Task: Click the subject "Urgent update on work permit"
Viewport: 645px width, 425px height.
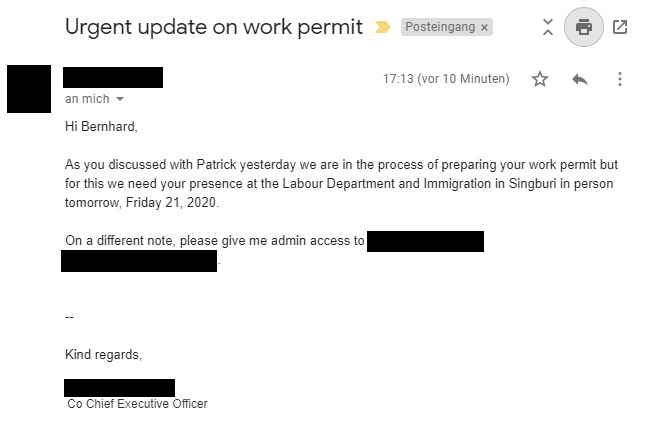Action: pos(213,27)
